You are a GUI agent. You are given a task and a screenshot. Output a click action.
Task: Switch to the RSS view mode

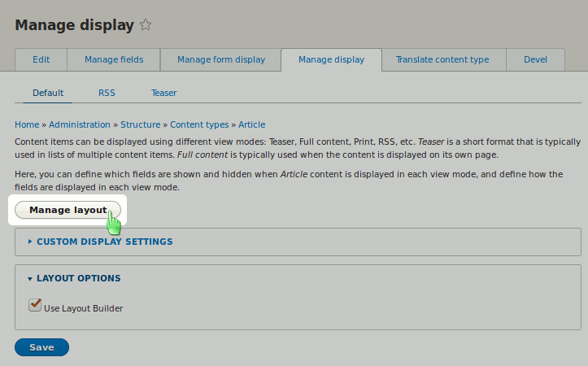pyautogui.click(x=107, y=93)
